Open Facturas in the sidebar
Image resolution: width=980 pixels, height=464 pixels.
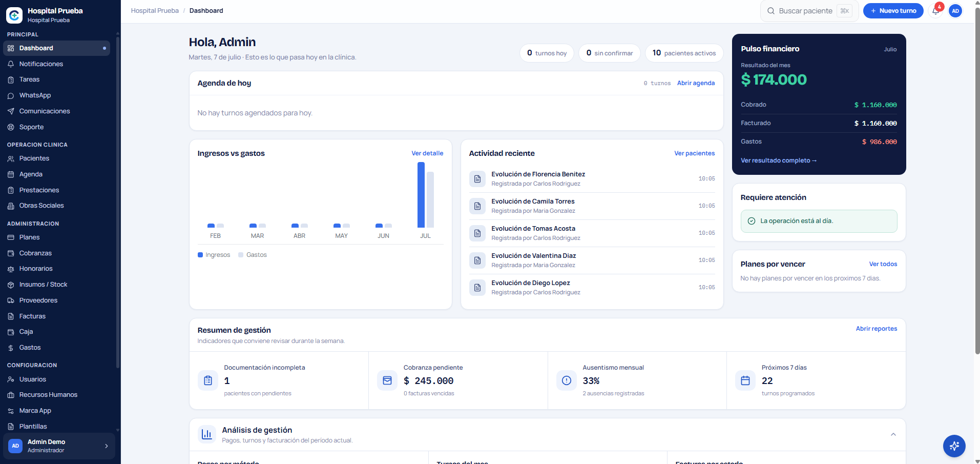[56, 316]
